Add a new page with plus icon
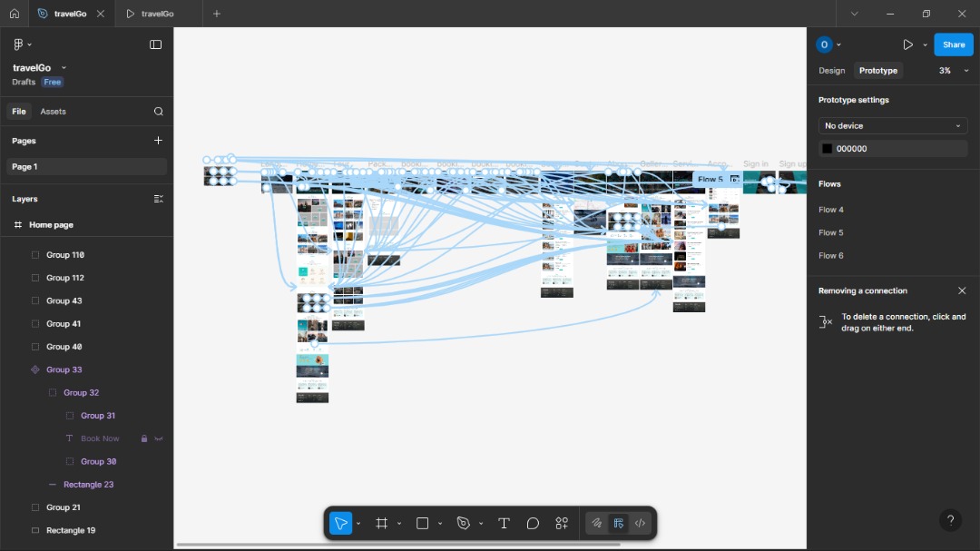Viewport: 980px width, 551px height. pos(158,141)
